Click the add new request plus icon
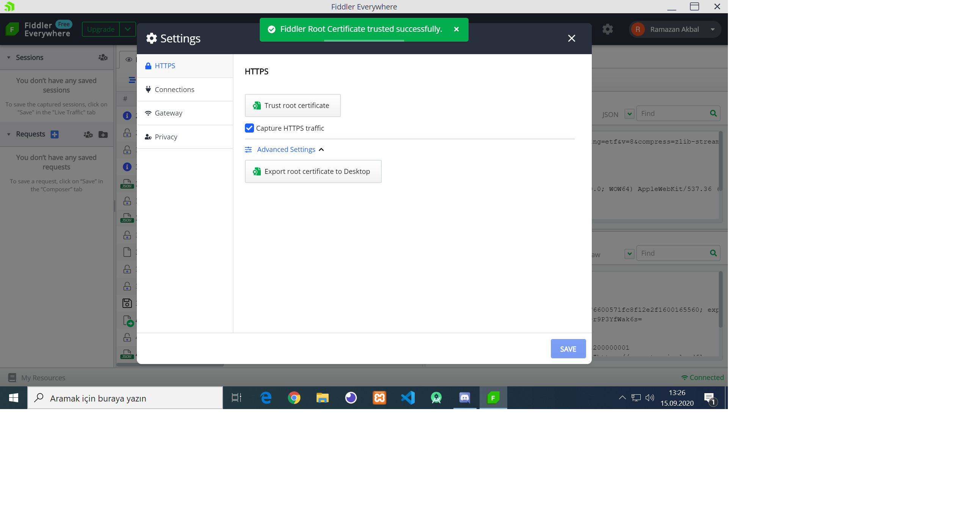This screenshot has height=514, width=980. click(x=54, y=134)
